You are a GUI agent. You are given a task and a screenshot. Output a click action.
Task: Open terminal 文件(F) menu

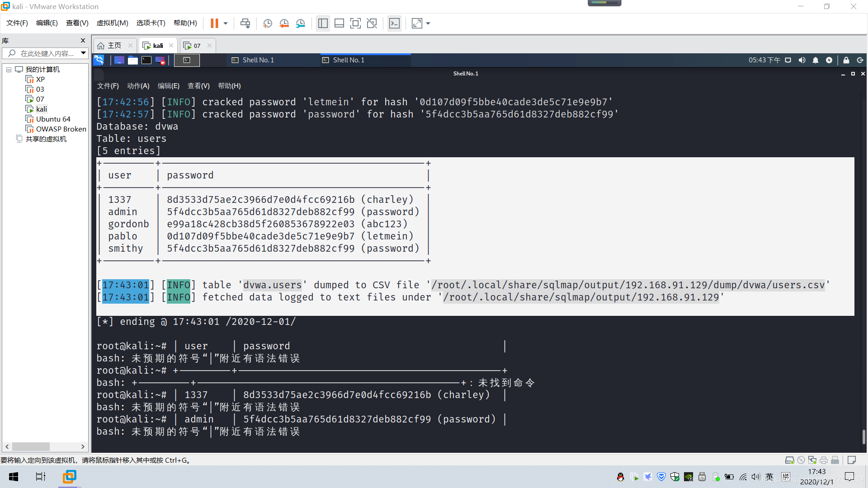pos(108,86)
